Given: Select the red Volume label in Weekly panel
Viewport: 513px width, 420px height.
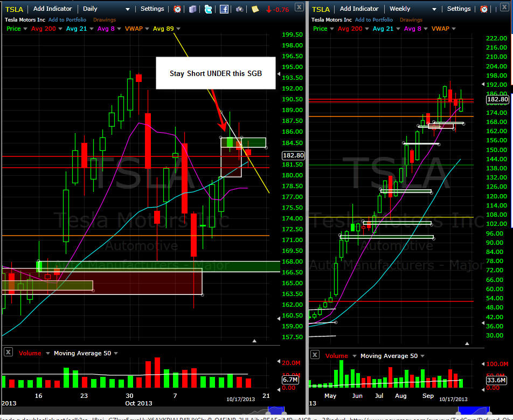Looking at the screenshot, I should pyautogui.click(x=337, y=356).
